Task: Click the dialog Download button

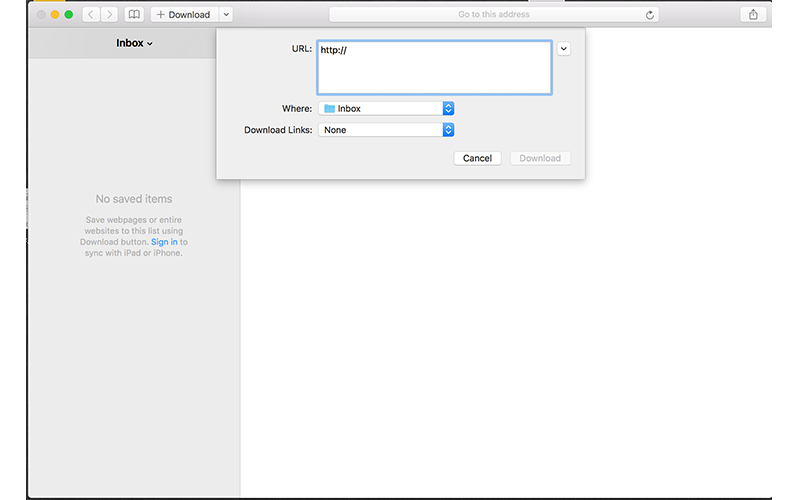Action: [540, 158]
